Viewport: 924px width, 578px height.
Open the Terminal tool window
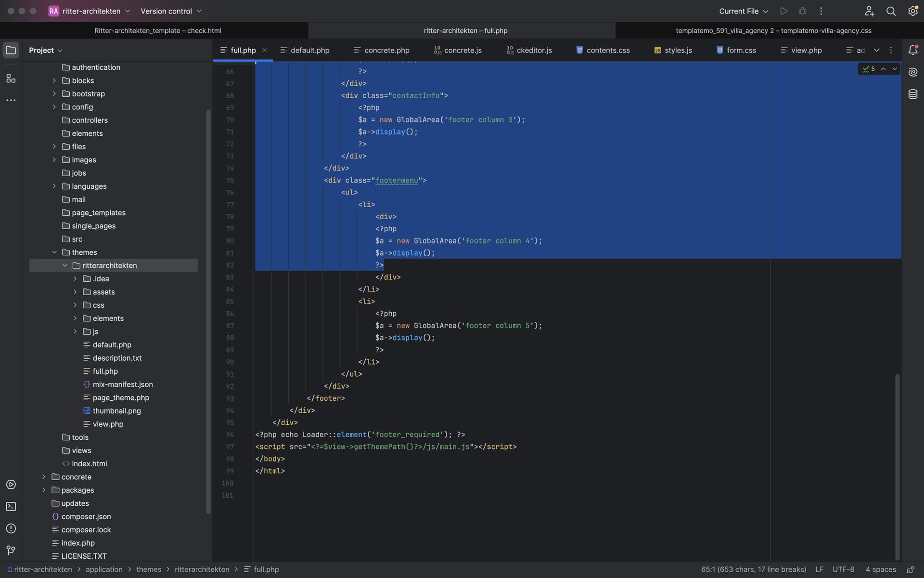click(x=11, y=507)
